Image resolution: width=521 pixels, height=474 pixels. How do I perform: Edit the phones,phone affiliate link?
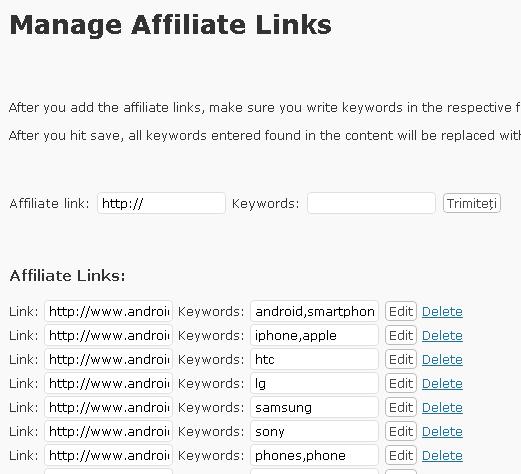click(401, 456)
